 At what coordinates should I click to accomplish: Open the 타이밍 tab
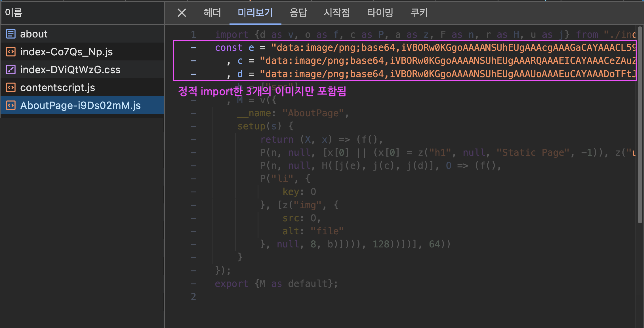[380, 13]
